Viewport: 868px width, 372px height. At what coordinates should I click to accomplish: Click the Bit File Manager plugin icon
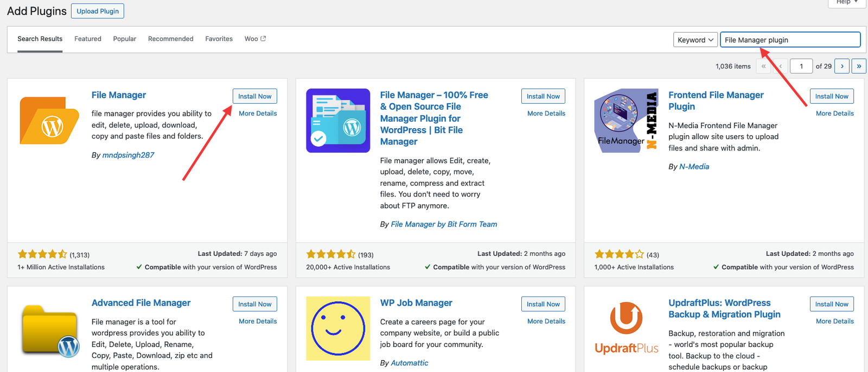338,121
